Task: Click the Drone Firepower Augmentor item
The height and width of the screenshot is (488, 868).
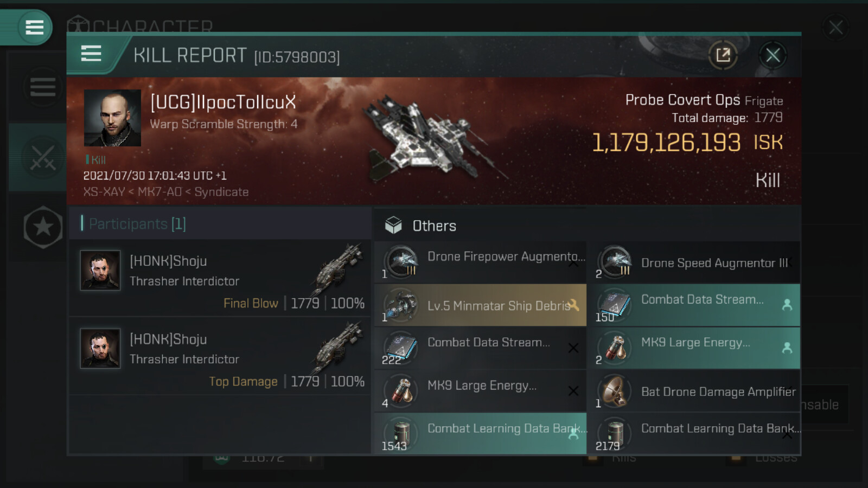Action: (480, 262)
